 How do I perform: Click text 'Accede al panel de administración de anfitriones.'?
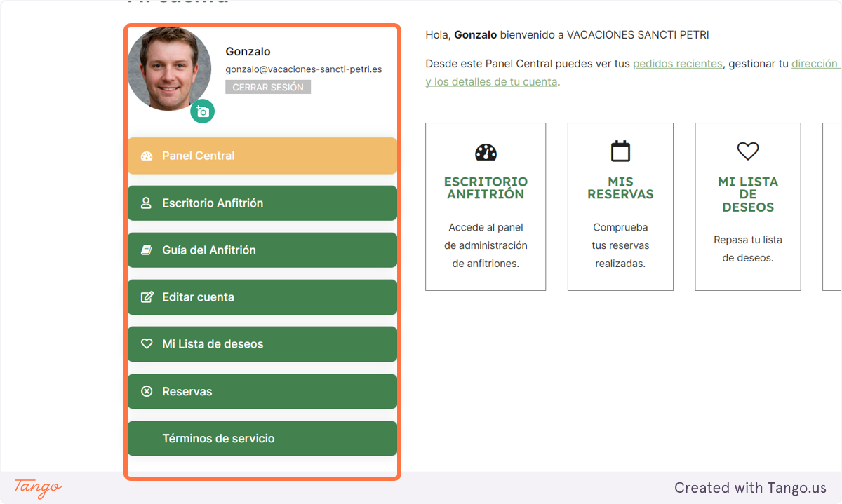(x=486, y=245)
